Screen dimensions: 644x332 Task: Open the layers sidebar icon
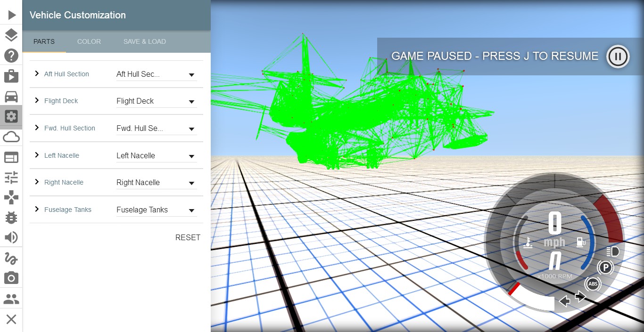click(x=11, y=35)
